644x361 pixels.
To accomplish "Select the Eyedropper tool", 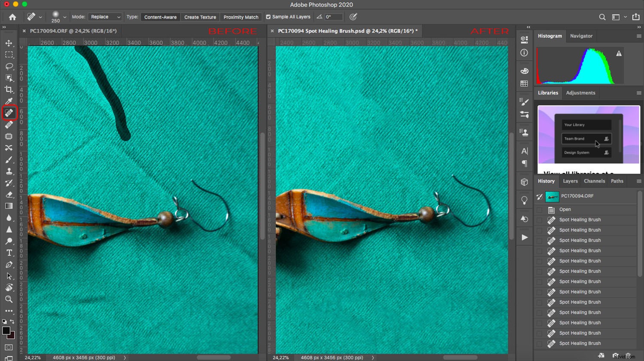I will [9, 101].
